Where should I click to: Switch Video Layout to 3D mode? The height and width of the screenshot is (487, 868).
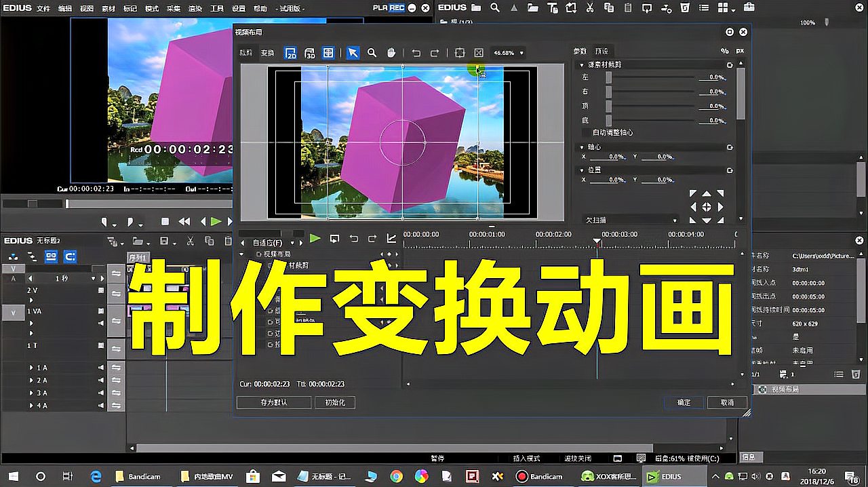coord(309,53)
